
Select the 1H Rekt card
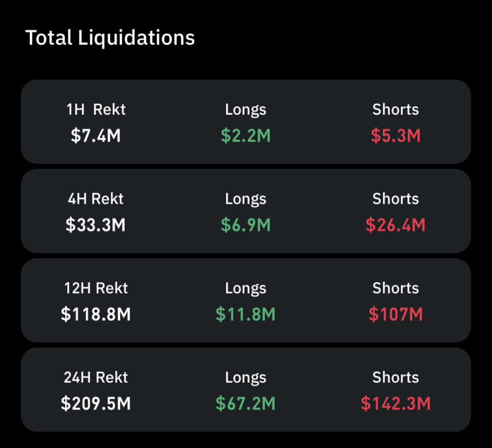(x=246, y=122)
